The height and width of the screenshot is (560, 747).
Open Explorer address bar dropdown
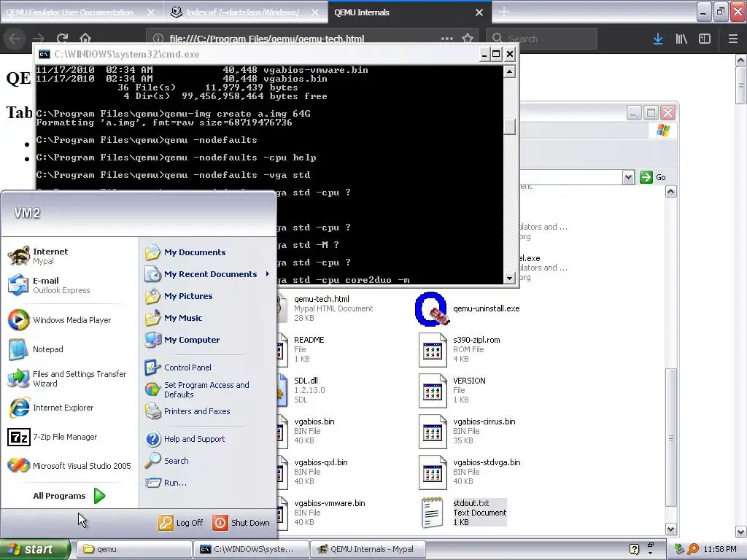628,177
